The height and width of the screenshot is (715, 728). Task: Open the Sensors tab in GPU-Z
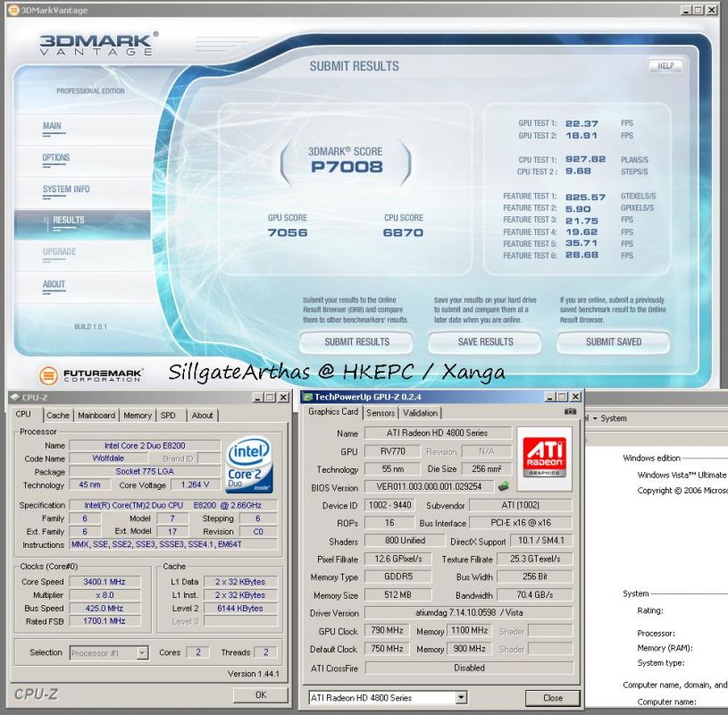(381, 413)
